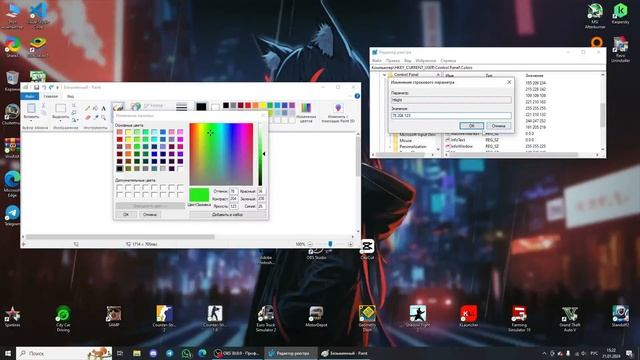This screenshot has width=640, height=360.
Task: Click the registry address bar path
Action: pyautogui.click(x=488, y=68)
